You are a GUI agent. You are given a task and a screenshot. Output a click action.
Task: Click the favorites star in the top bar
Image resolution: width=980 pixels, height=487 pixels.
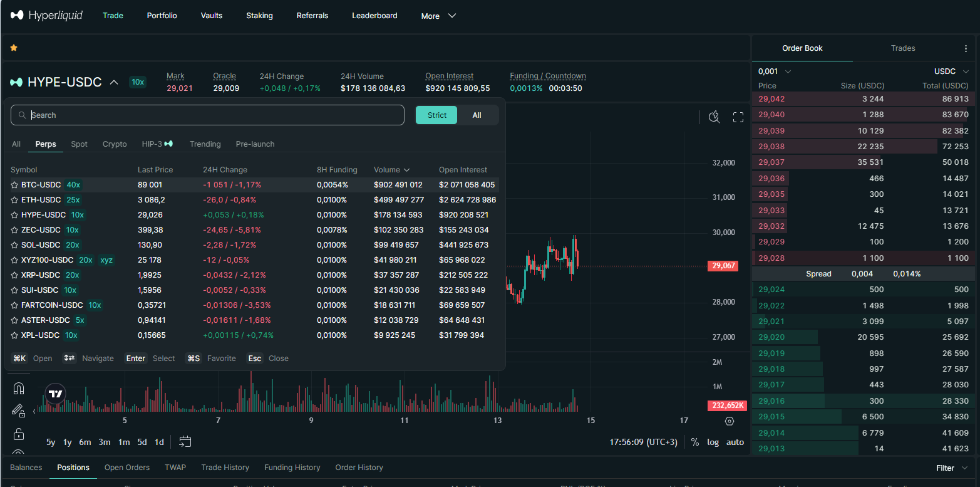click(x=14, y=48)
